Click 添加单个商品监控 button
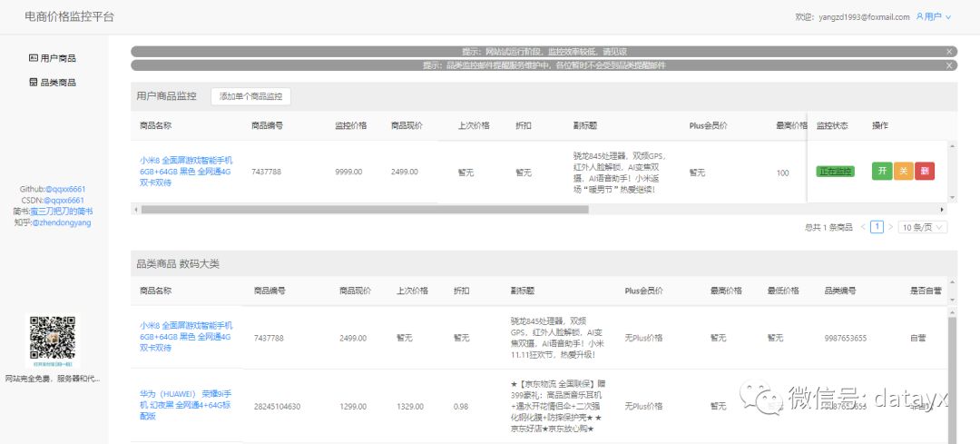The height and width of the screenshot is (444, 980). [250, 96]
